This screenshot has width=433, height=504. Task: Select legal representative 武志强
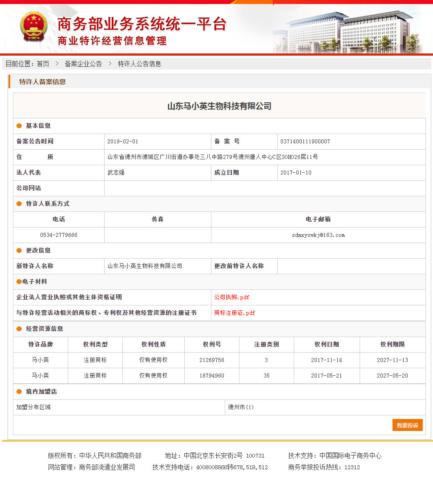116,173
